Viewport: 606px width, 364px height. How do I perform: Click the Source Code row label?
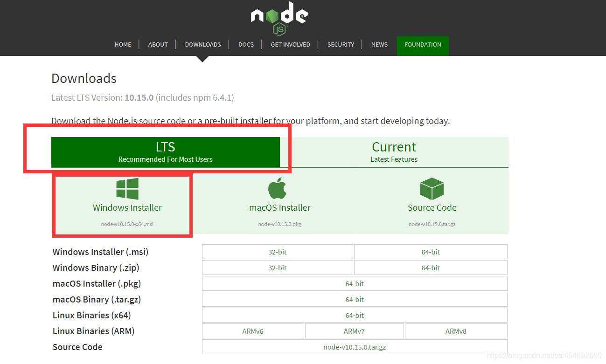click(77, 347)
